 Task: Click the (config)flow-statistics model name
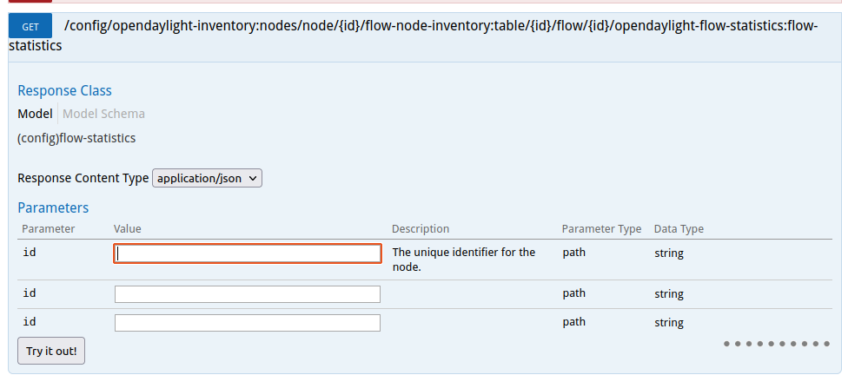76,138
